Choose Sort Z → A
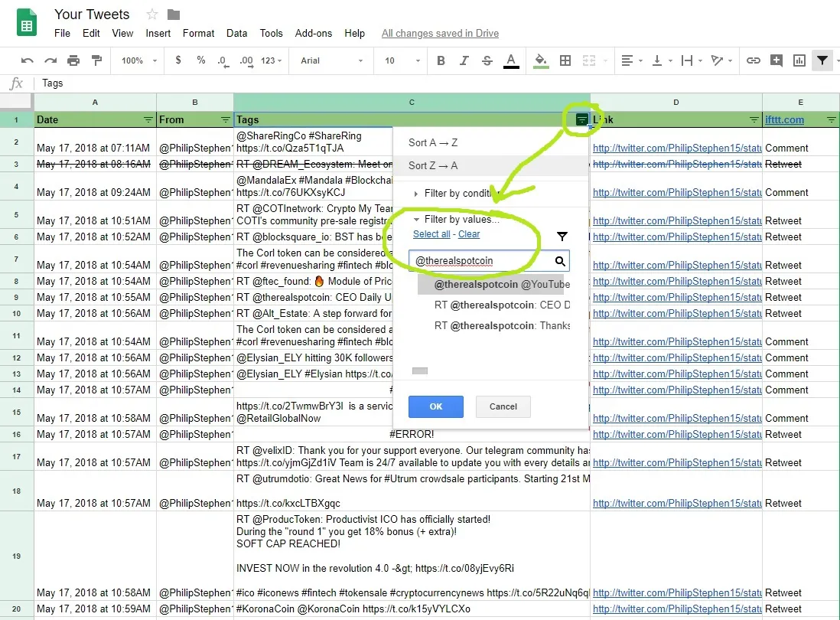840x620 pixels. pyautogui.click(x=490, y=165)
